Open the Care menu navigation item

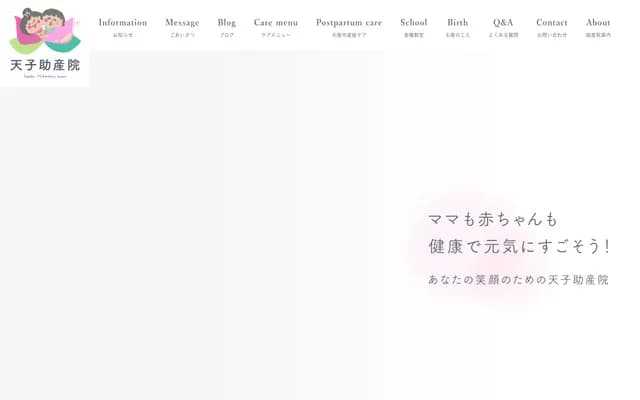[x=275, y=22]
